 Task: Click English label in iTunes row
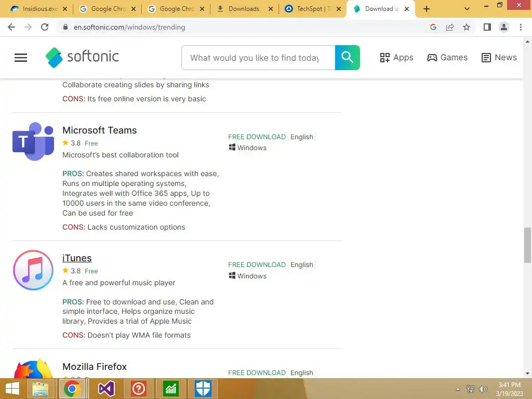pyautogui.click(x=302, y=264)
